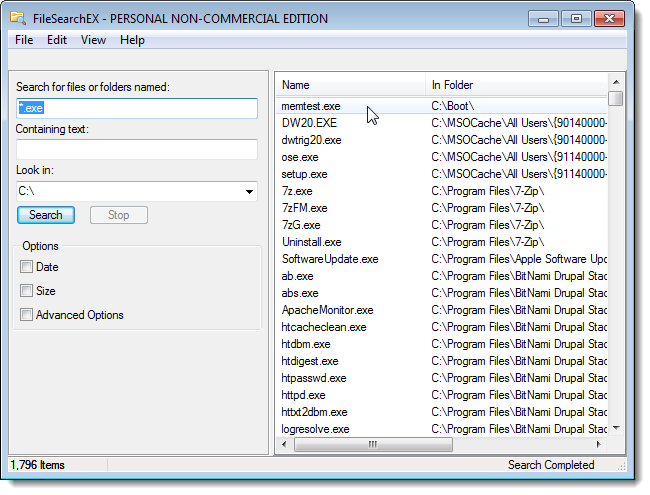Image resolution: width=650 pixels, height=495 pixels.
Task: Select memtest.exe in the results list
Action: (311, 106)
